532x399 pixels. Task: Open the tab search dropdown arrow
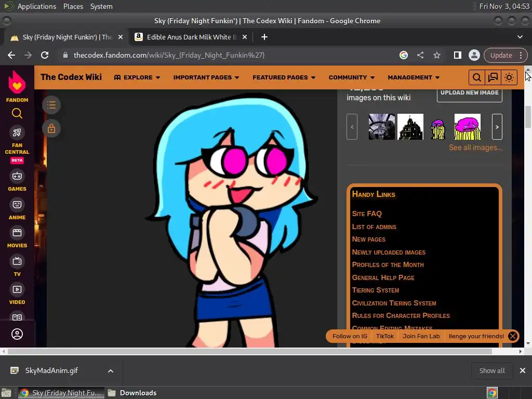(x=520, y=37)
